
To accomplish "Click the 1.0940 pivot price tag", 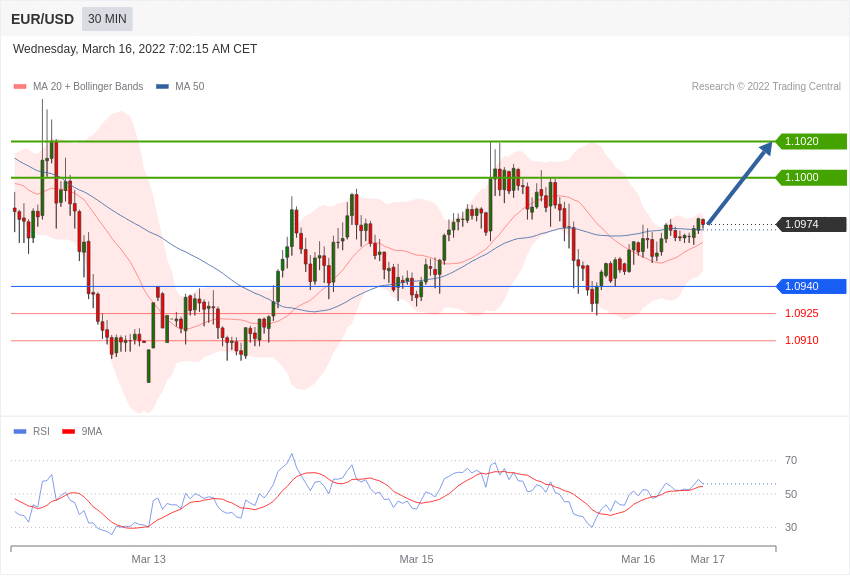I will tap(812, 286).
